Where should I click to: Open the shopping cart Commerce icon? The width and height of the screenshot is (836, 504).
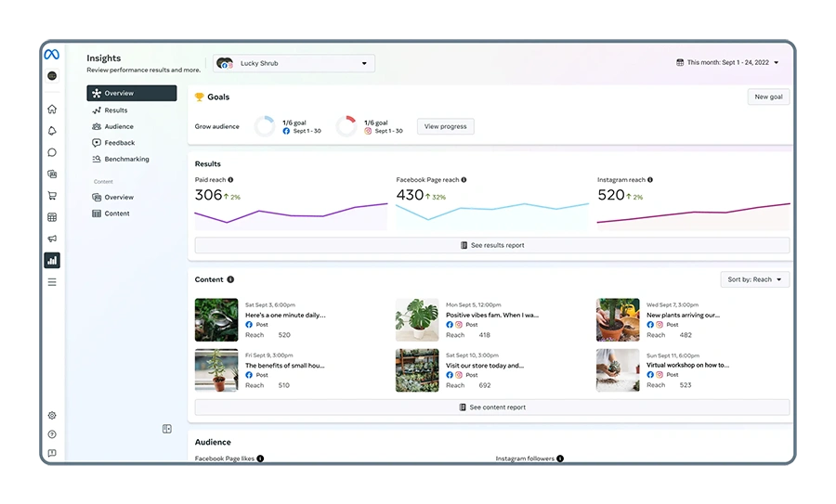tap(52, 196)
